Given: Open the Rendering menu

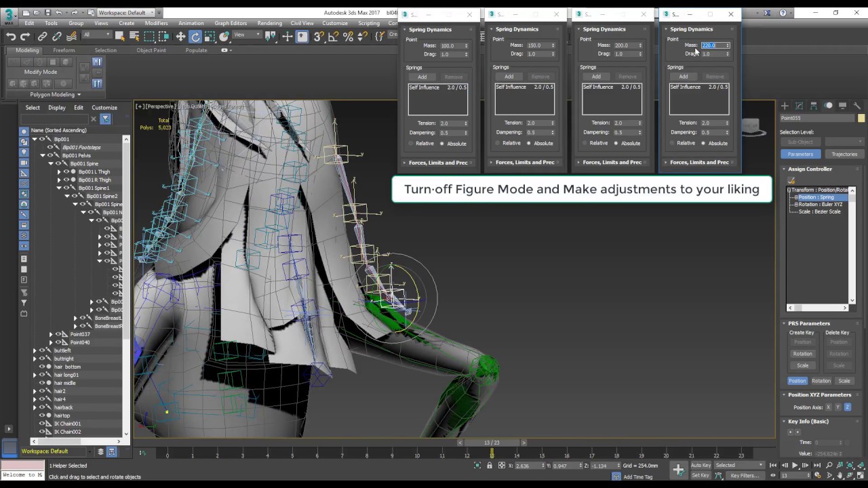Looking at the screenshot, I should coord(269,23).
